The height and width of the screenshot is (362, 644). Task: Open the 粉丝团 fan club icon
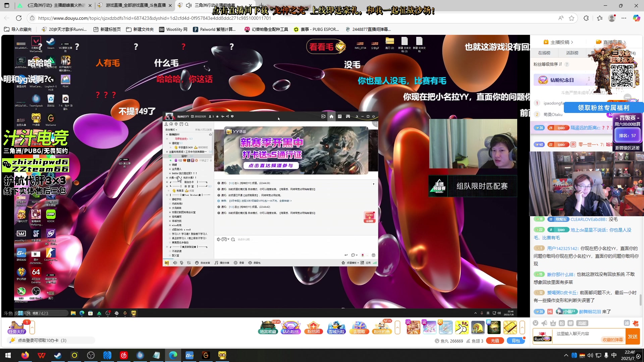coord(313,327)
